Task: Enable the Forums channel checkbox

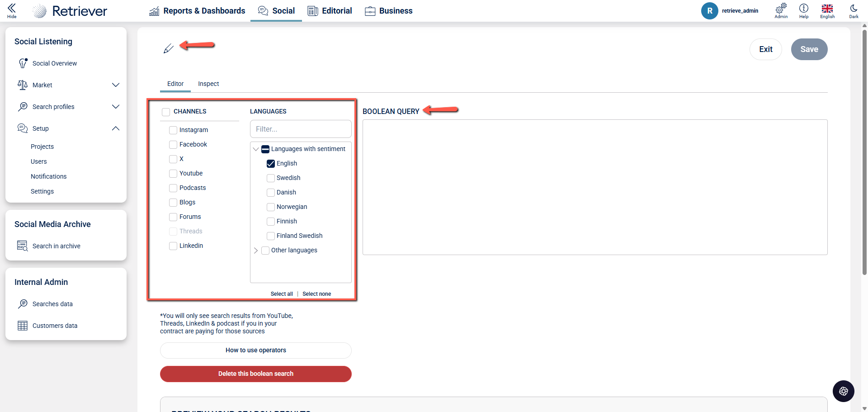Action: pyautogui.click(x=173, y=217)
